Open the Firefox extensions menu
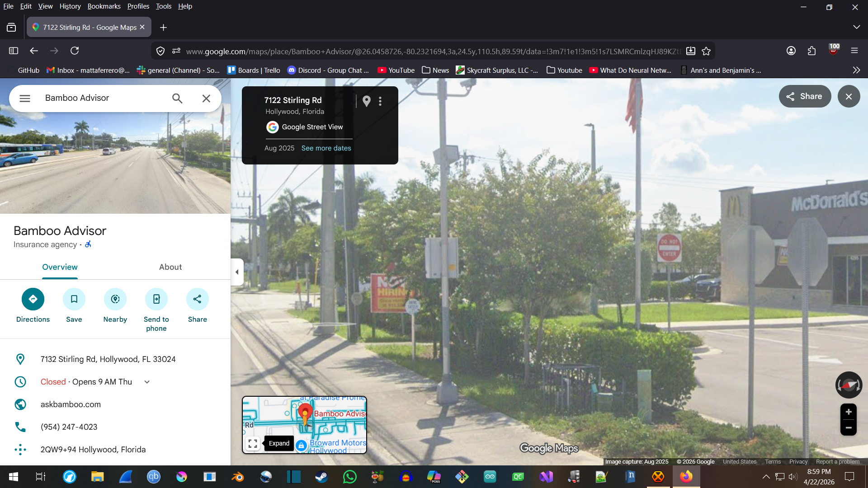 tap(811, 51)
